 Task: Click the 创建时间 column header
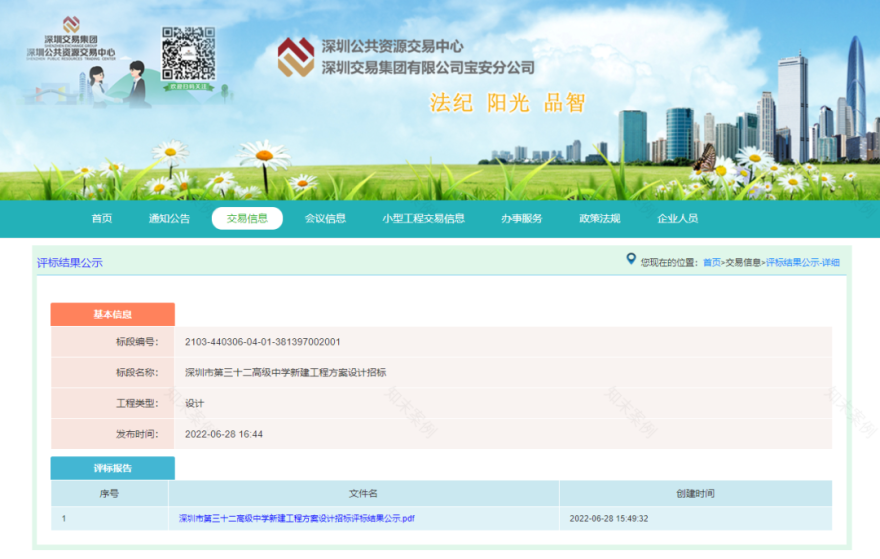(x=695, y=493)
